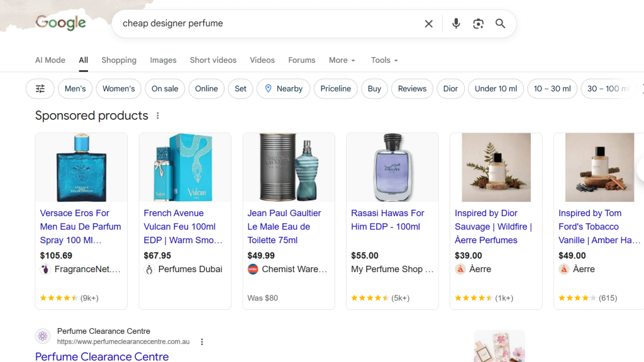Start a voice search with microphone

coord(456,24)
